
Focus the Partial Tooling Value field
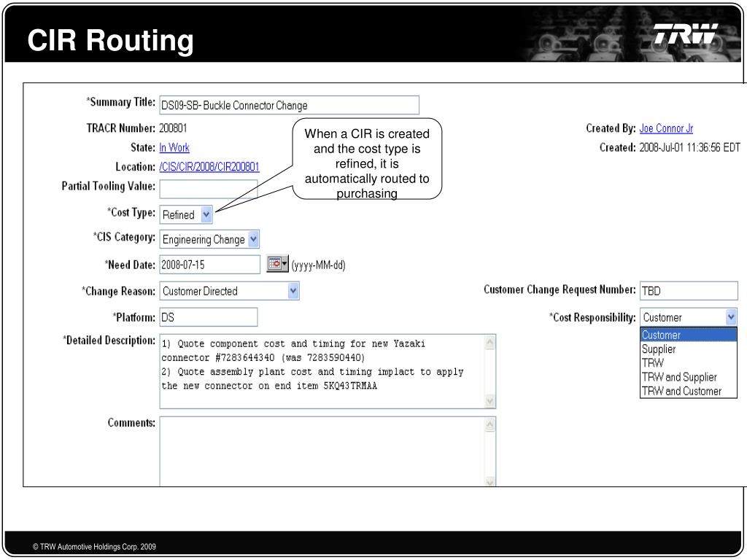[x=208, y=189]
